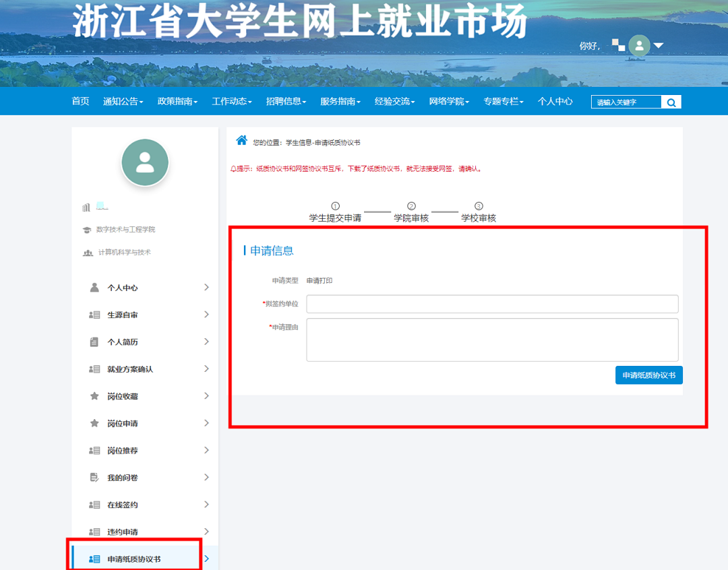Screen dimensions: 728x570
Task: Click the 申请纸质协议书 submit button
Action: 648,375
